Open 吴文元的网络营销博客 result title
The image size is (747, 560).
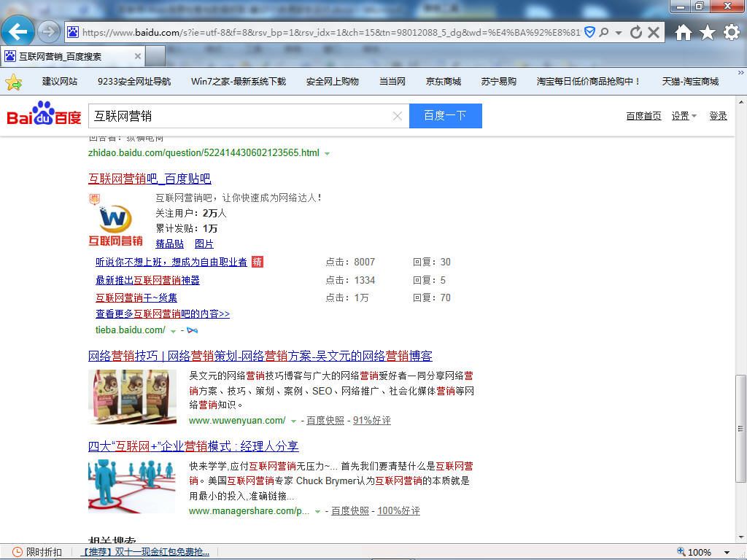tap(260, 356)
